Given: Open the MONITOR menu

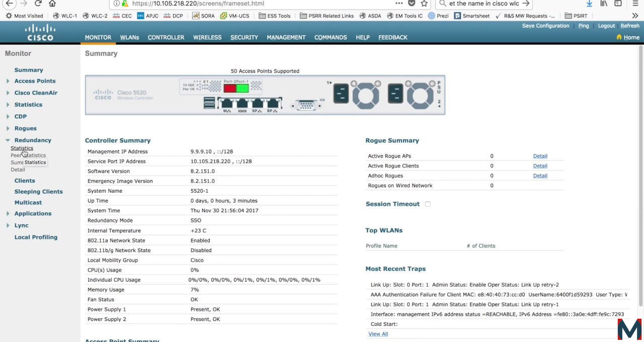Looking at the screenshot, I should tap(98, 37).
